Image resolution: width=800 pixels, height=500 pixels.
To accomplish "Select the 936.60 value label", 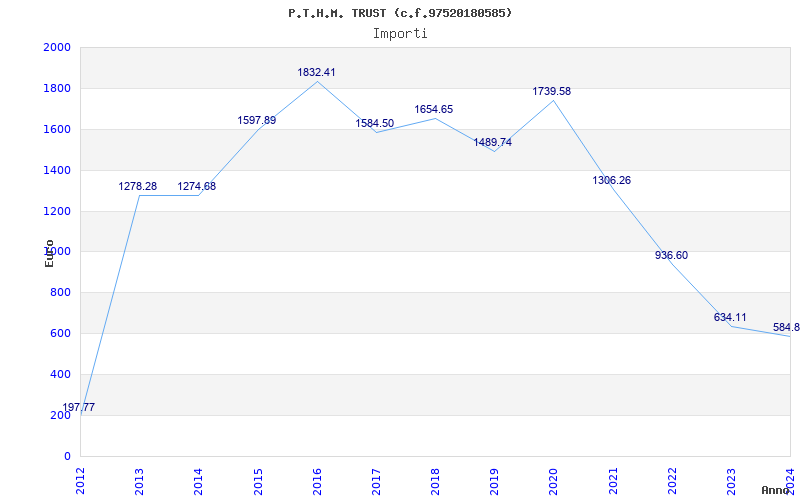I will [x=671, y=255].
